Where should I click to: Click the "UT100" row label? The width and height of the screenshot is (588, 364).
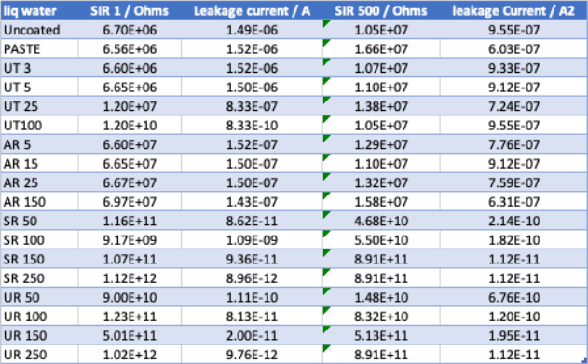tap(23, 126)
